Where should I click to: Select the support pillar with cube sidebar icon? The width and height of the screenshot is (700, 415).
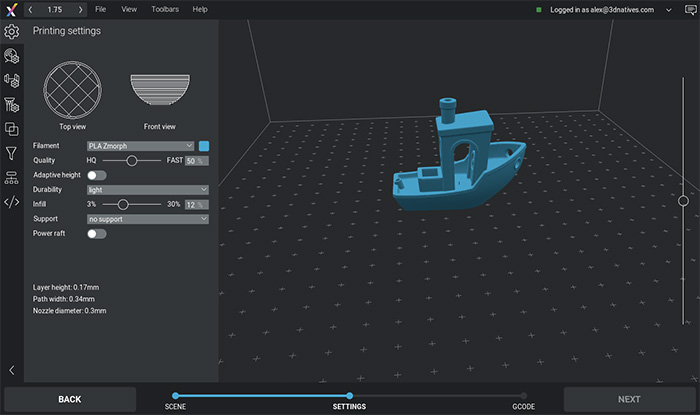[12, 105]
